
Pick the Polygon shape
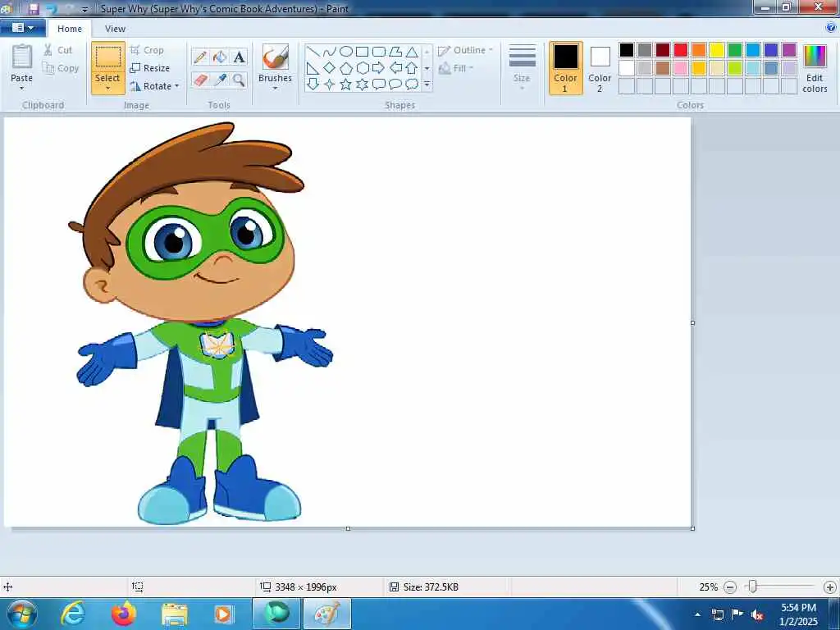(x=395, y=52)
